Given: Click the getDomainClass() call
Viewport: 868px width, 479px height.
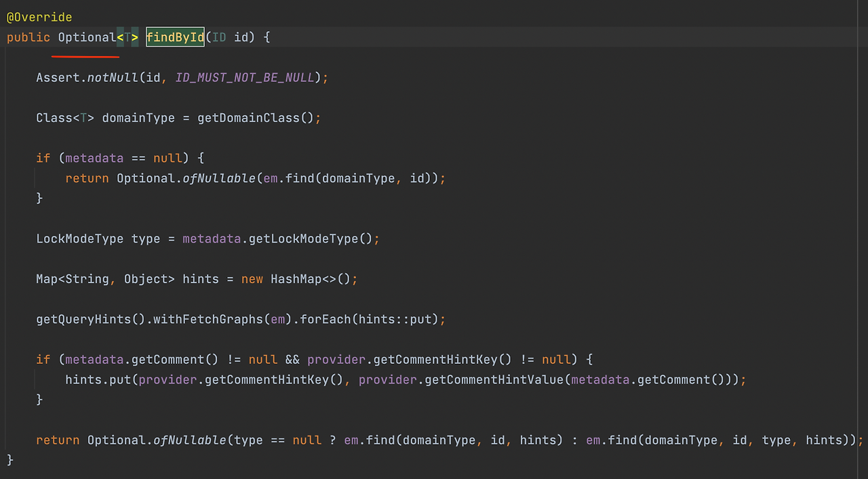Looking at the screenshot, I should click(256, 118).
